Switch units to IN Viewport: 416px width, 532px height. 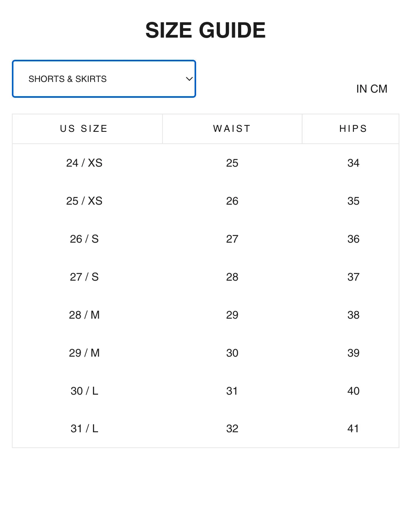pyautogui.click(x=362, y=89)
